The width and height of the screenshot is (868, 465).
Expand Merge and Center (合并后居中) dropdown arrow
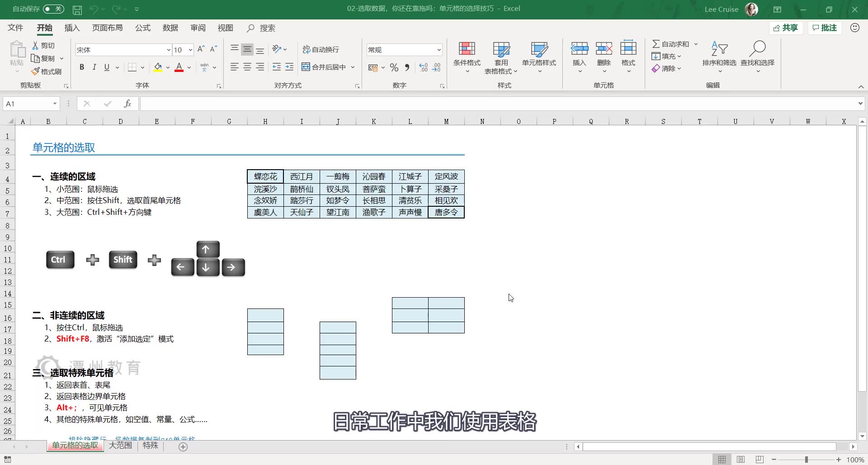(x=353, y=67)
